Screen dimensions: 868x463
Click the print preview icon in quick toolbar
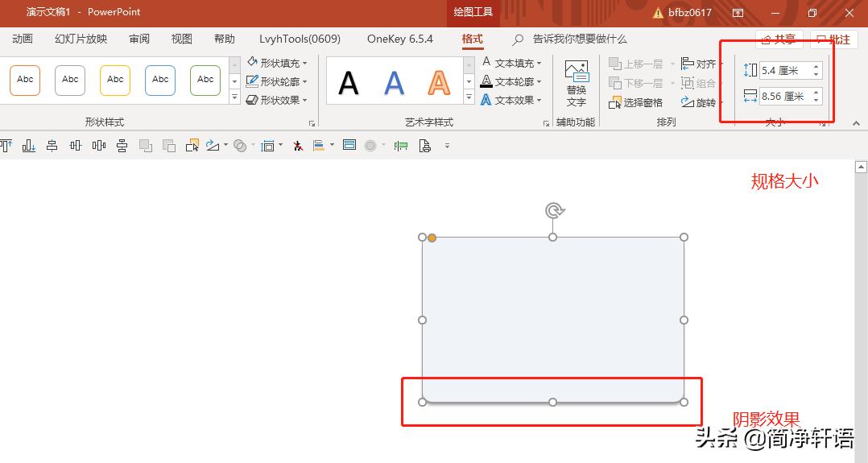pyautogui.click(x=424, y=146)
